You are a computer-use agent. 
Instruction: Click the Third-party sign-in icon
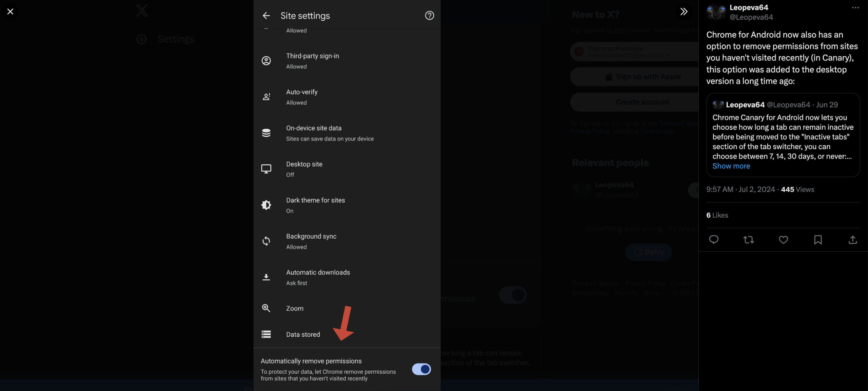266,61
